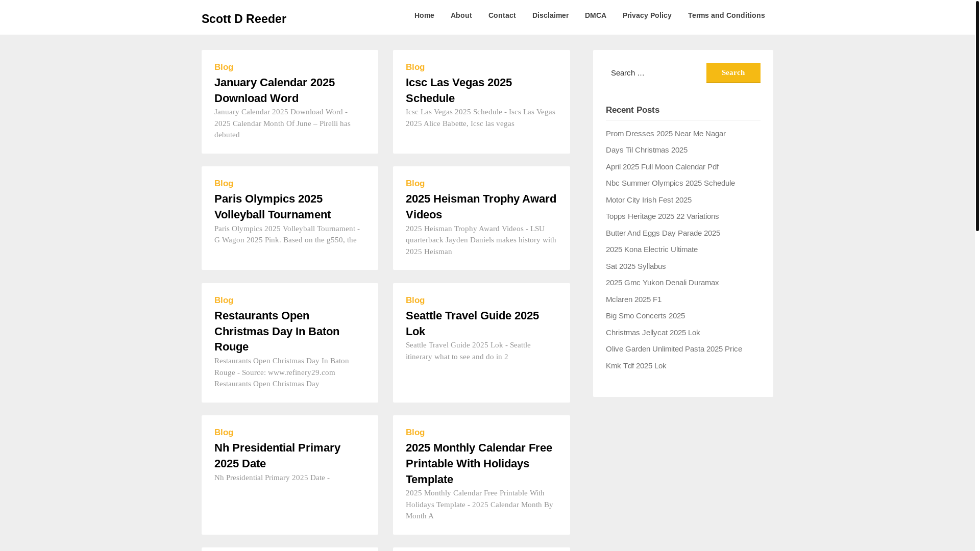Open Nh Presidential Primary 2025 Date post
This screenshot has width=980, height=551.
coord(277,456)
